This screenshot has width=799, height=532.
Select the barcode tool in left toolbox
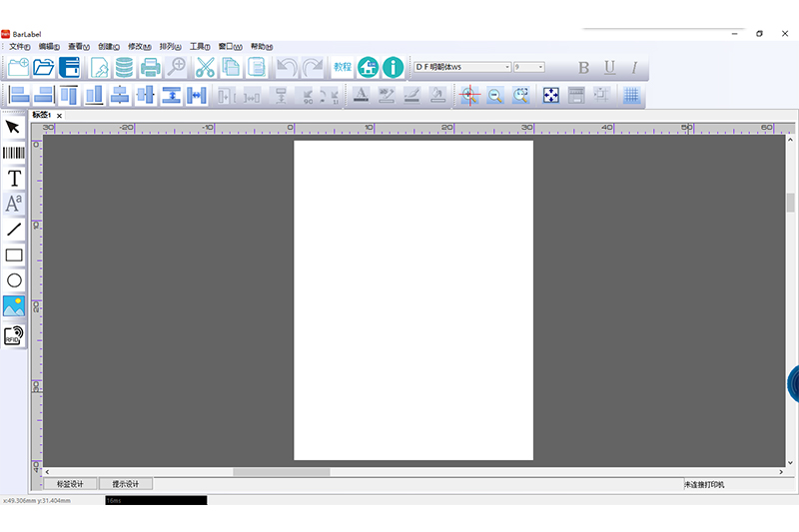point(14,153)
